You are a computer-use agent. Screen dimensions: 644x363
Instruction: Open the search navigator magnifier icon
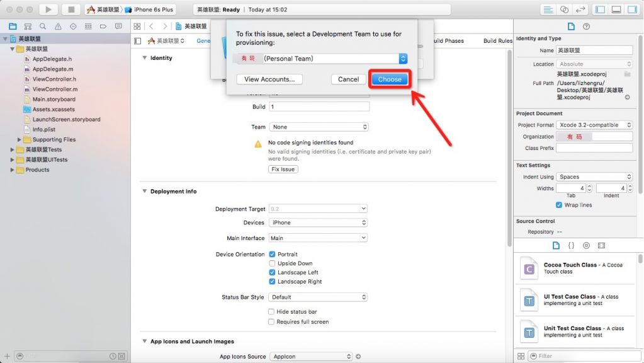coord(42,26)
